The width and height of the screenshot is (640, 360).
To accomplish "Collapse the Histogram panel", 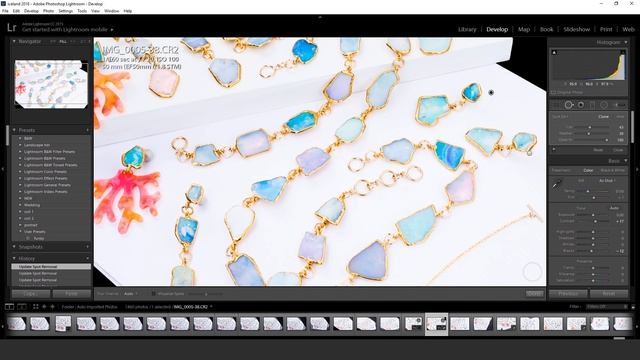I will [625, 42].
